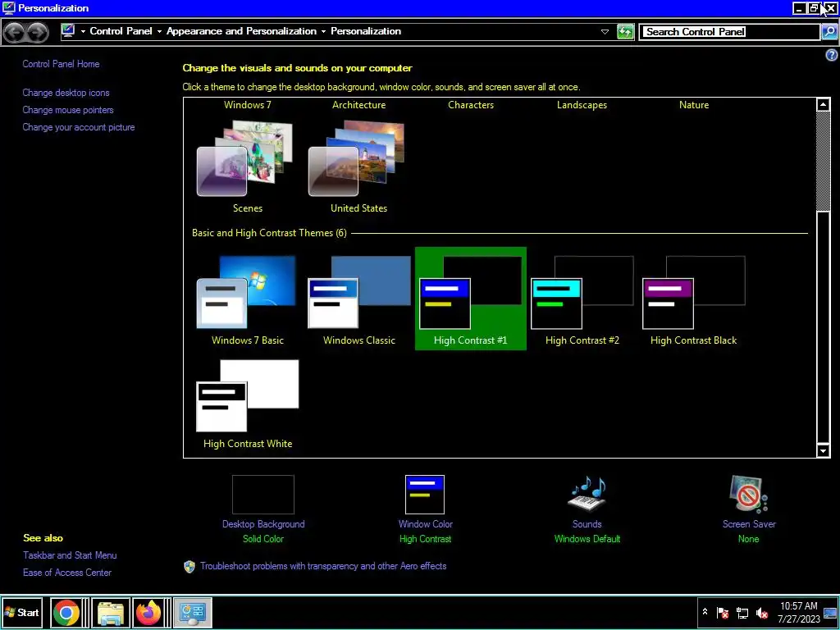
Task: Expand the arrow after Control Panel breadcrumb
Action: pos(159,32)
